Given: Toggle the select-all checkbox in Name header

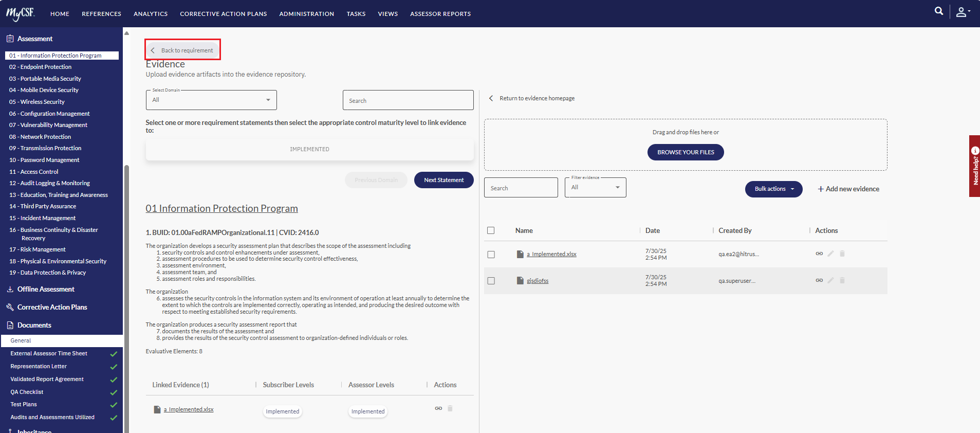Looking at the screenshot, I should click(491, 230).
